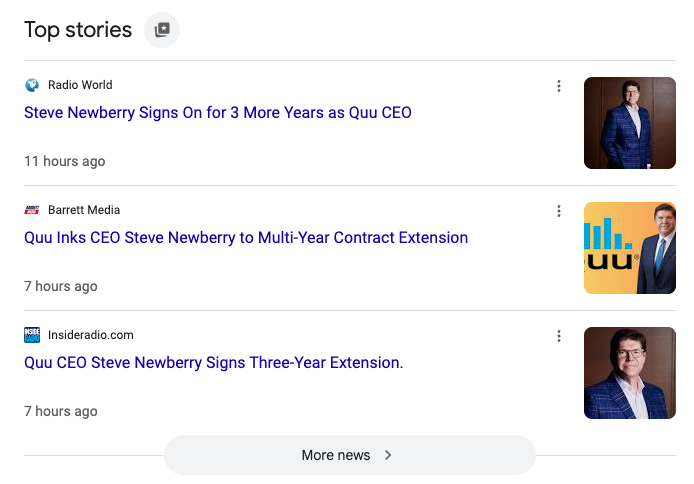This screenshot has height=484, width=694.
Task: Click the Barrett Media source name
Action: coord(84,210)
